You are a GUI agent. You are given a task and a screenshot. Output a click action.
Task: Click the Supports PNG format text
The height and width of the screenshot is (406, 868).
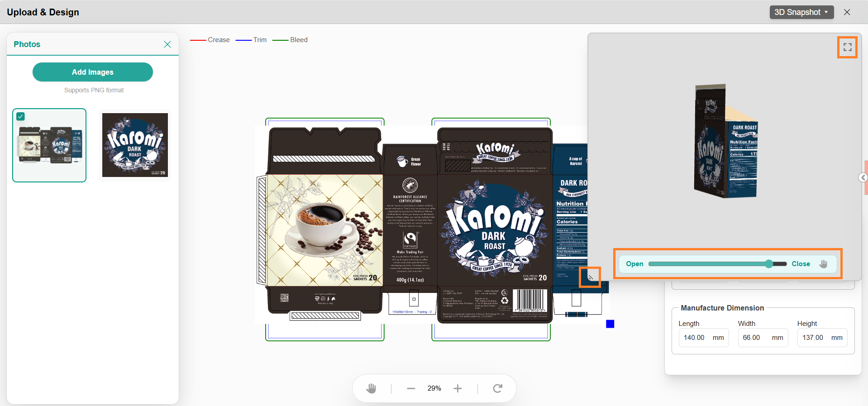pyautogui.click(x=94, y=90)
